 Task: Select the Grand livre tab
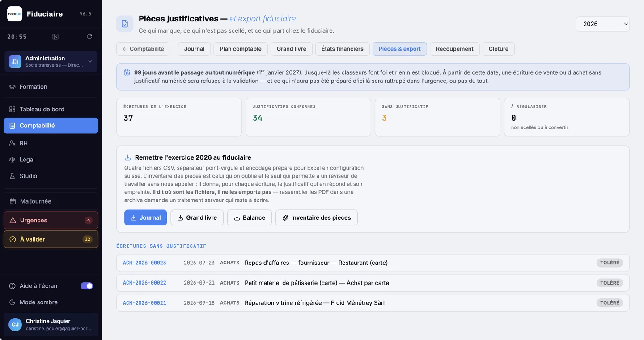(292, 49)
